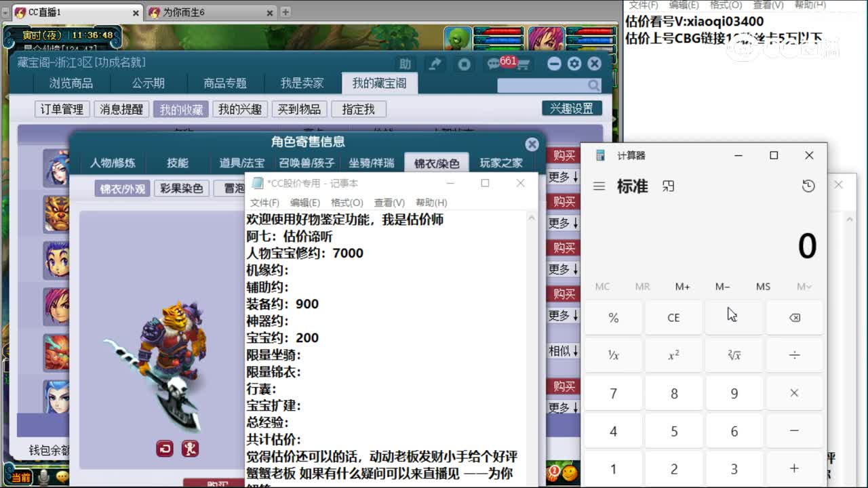Click the calculator plus key
The width and height of the screenshot is (868, 488).
click(x=795, y=469)
